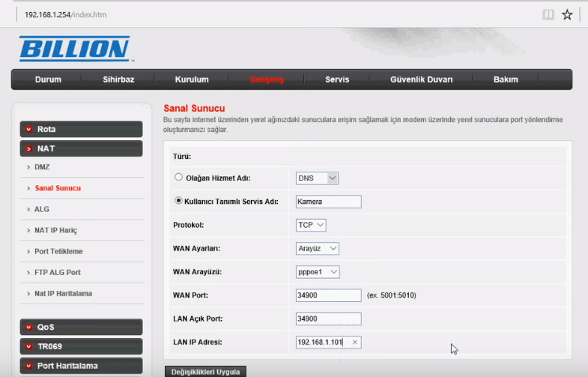The height and width of the screenshot is (377, 588).
Task: Open the Gelişmiş menu tab
Action: [267, 79]
